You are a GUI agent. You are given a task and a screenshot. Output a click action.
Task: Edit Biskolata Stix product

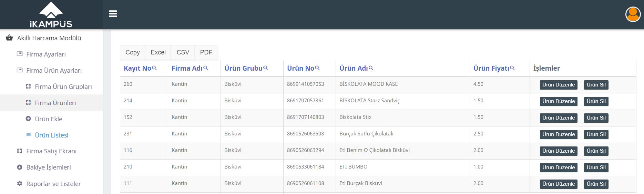559,118
